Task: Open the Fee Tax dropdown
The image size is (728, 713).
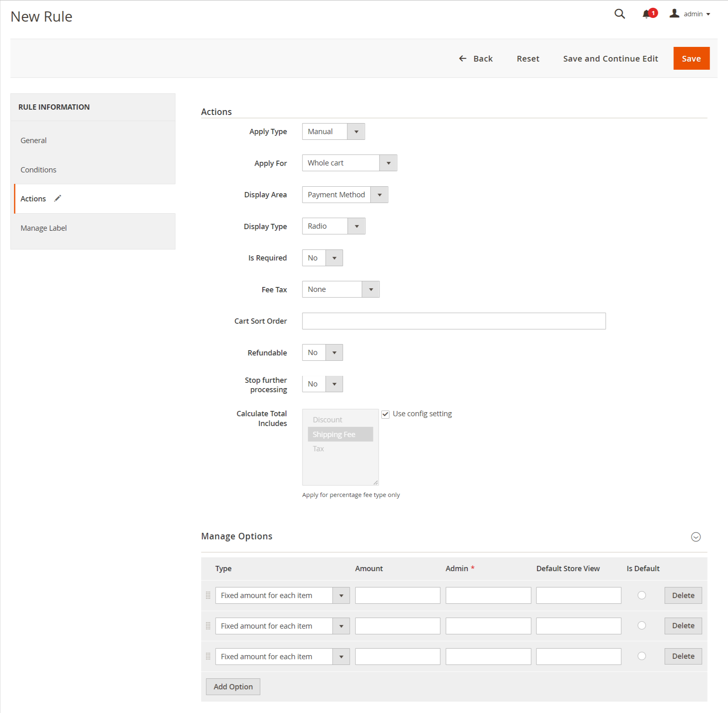Action: point(340,289)
